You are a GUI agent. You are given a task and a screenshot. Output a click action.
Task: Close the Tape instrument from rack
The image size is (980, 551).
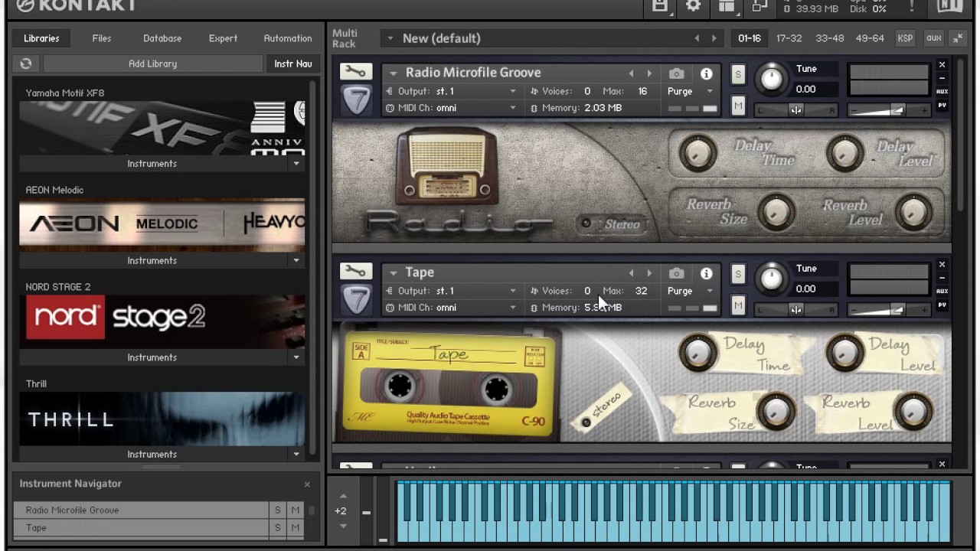(x=942, y=265)
